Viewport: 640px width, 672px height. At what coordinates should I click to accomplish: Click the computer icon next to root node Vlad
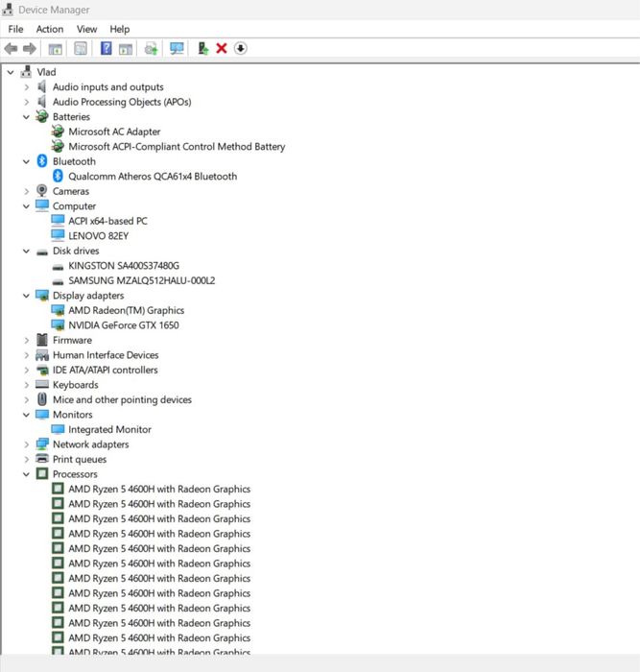[x=26, y=72]
